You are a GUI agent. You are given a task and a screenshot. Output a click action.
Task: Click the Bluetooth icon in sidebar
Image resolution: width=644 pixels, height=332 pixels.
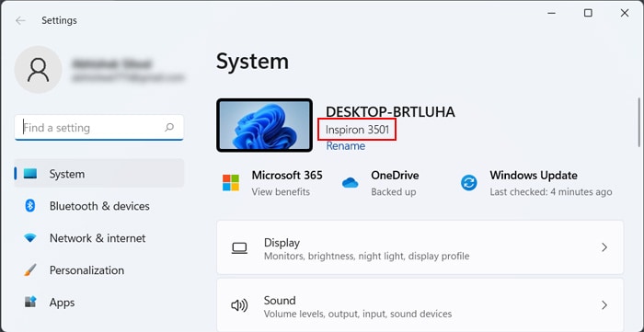click(x=30, y=206)
